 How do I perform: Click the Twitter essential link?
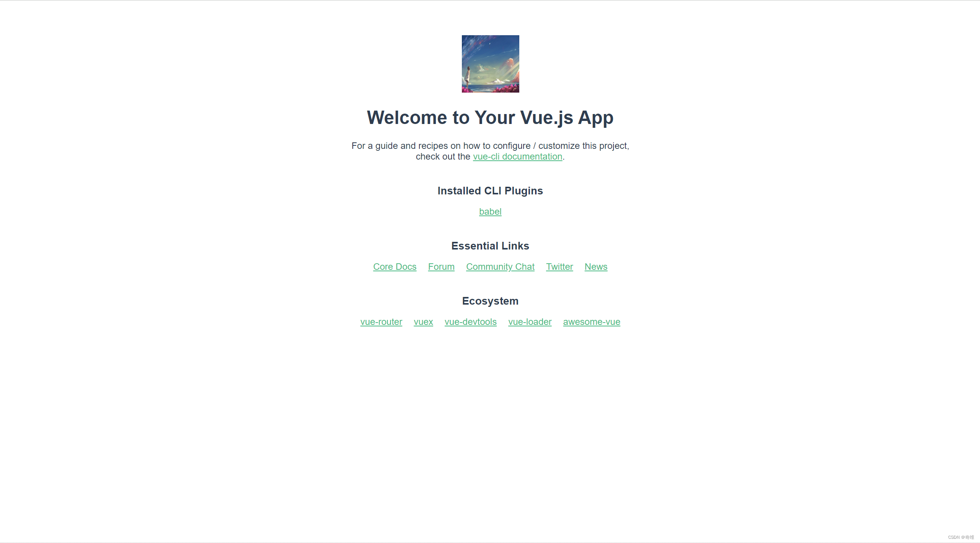click(559, 266)
